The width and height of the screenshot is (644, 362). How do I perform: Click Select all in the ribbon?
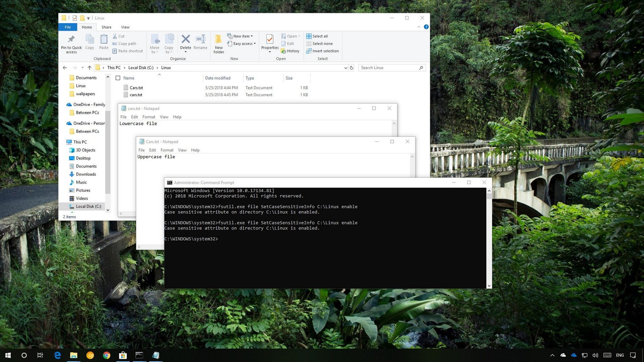(x=317, y=36)
